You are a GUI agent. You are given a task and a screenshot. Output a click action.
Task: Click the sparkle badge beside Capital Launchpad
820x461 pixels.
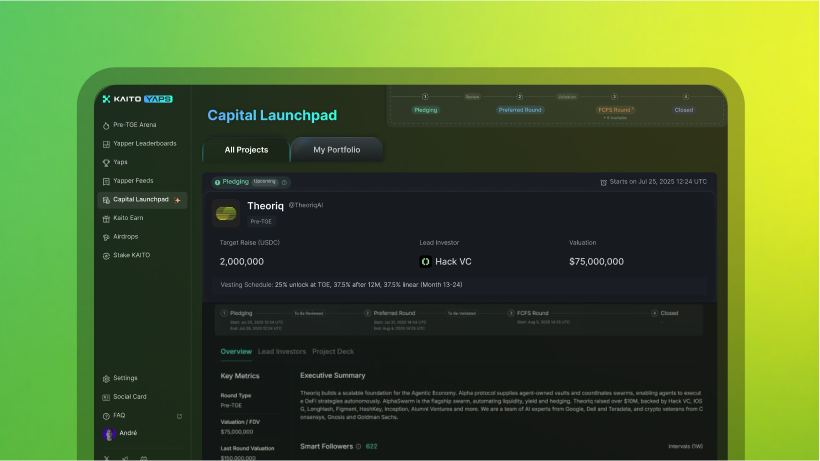[x=177, y=200]
